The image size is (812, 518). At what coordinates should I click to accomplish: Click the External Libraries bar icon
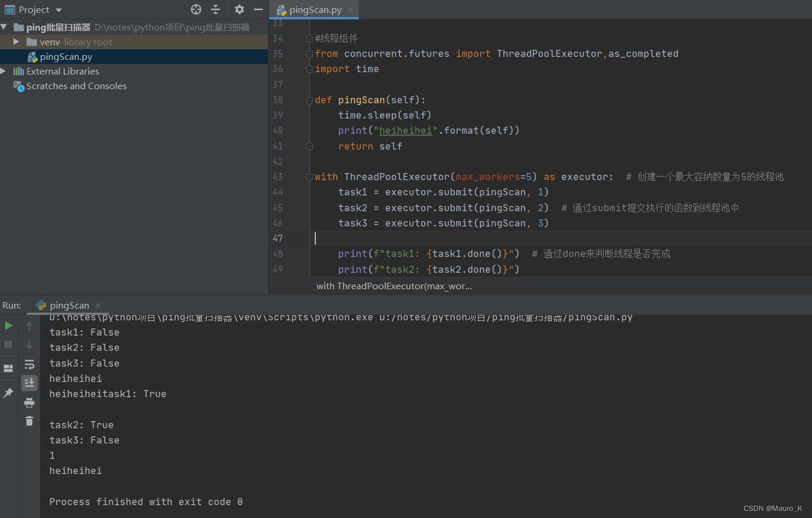tap(19, 71)
